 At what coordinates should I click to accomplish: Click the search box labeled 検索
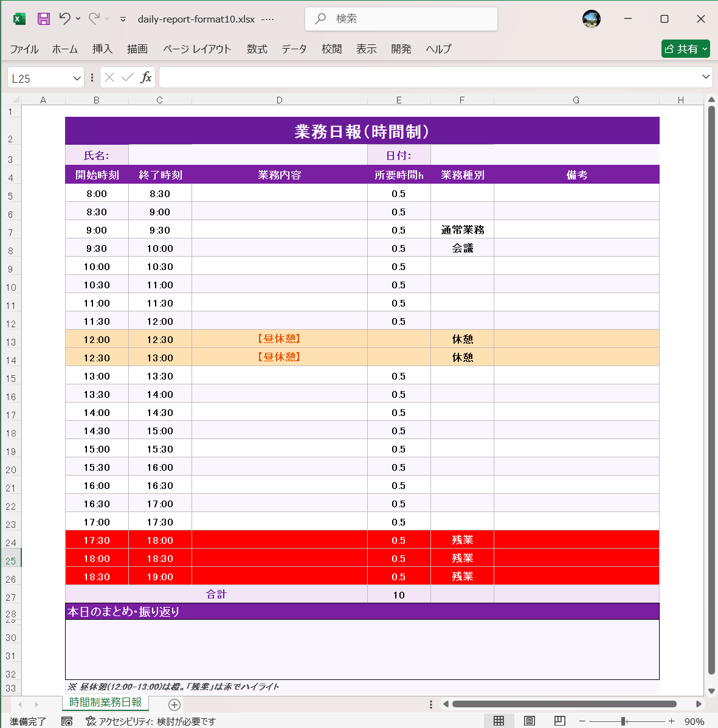(401, 19)
